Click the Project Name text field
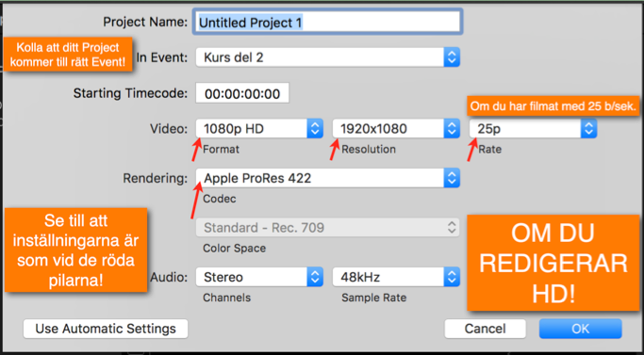Image resolution: width=644 pixels, height=355 pixels. [x=327, y=22]
